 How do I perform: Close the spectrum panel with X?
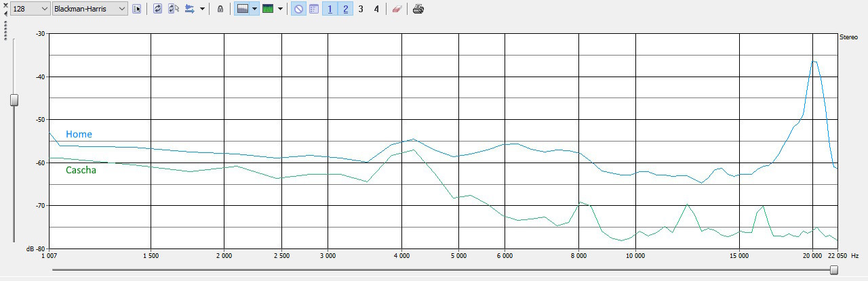click(5, 4)
